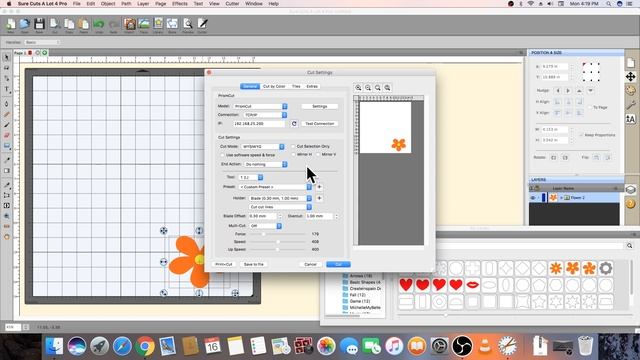640x360 pixels.
Task: Open the Cutter menu in menu bar
Action: 232,4
